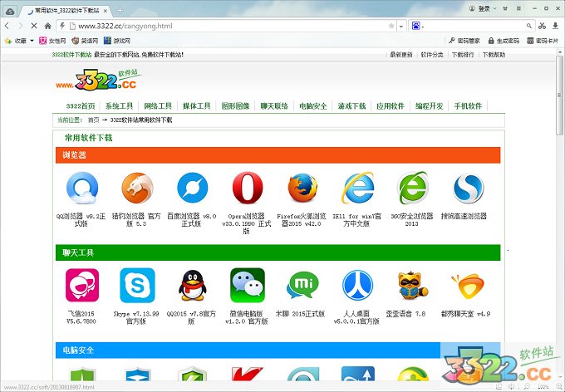The image size is (565, 392).
Task: Switch to 媒体工具 category
Action: (196, 106)
